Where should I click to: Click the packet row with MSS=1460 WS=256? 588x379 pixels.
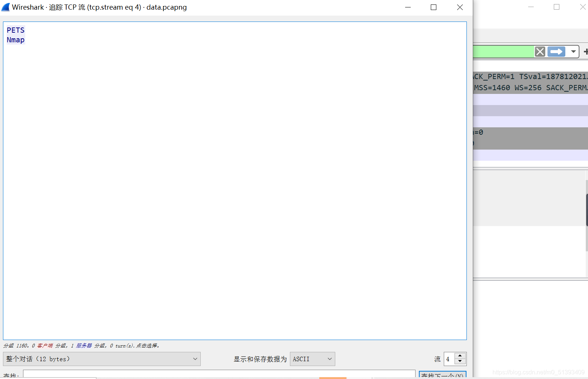click(x=530, y=88)
